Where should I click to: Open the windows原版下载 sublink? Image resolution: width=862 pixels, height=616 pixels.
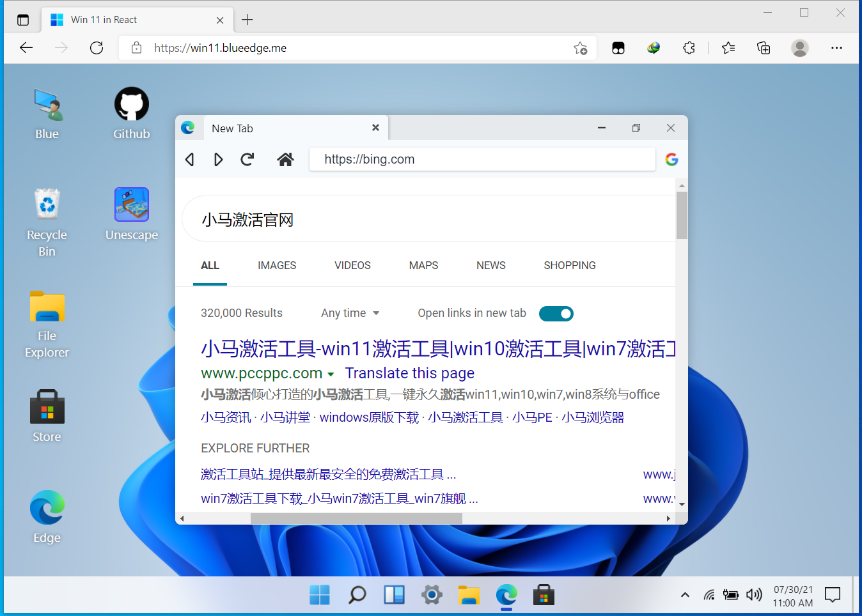coord(370,417)
